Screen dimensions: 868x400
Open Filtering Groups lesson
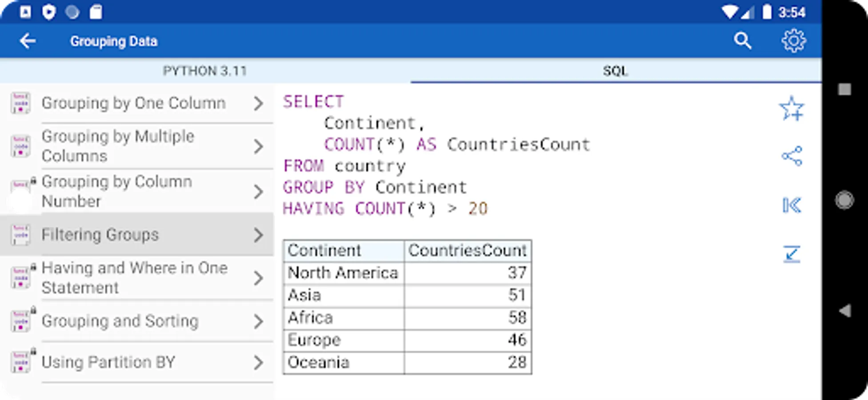100,235
